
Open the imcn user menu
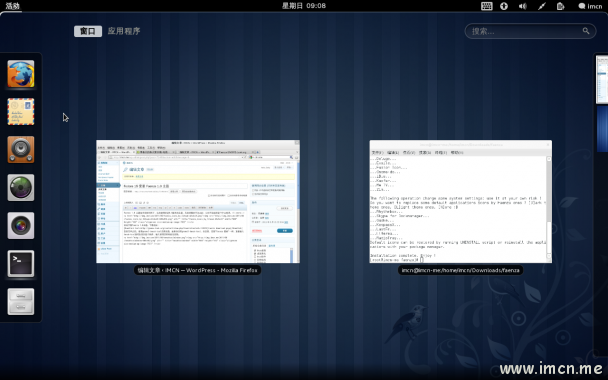[590, 6]
